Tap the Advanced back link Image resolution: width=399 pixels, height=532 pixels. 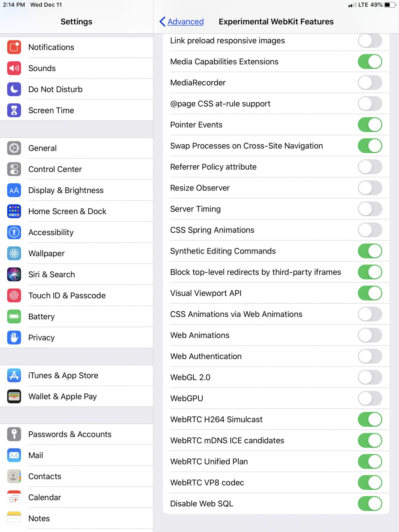pyautogui.click(x=185, y=22)
